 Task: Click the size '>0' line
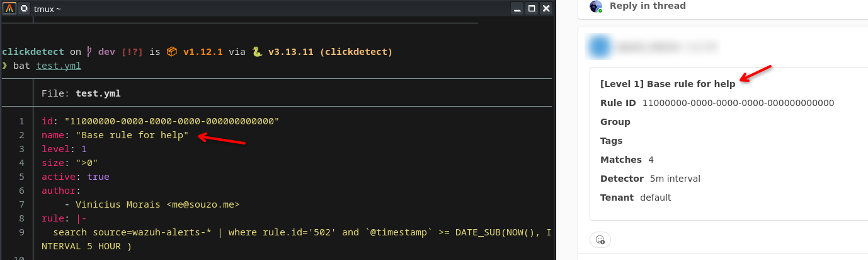click(x=70, y=163)
